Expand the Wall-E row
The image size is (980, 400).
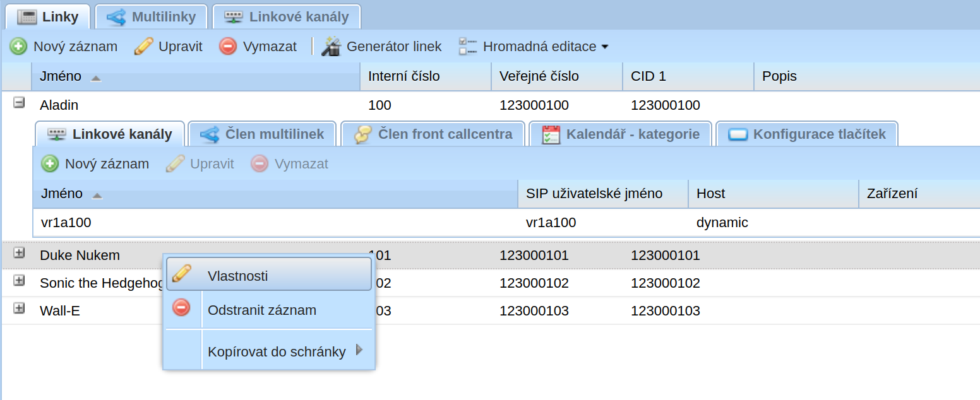(x=19, y=308)
